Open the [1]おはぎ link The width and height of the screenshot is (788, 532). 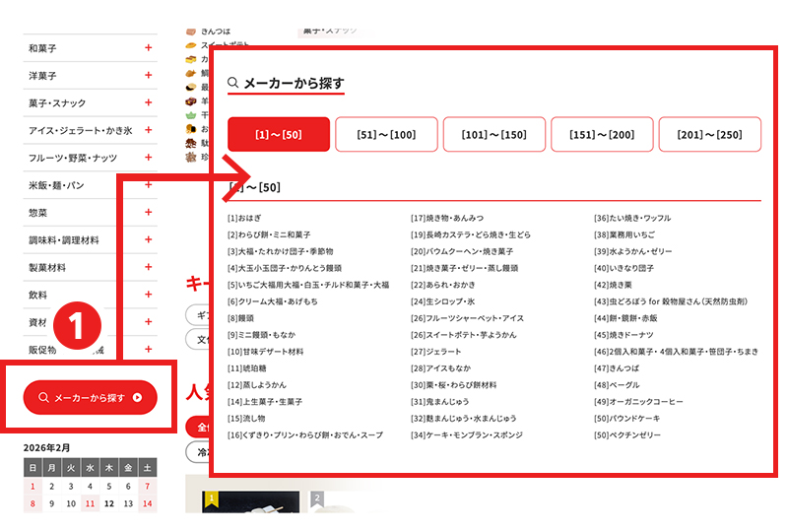244,218
